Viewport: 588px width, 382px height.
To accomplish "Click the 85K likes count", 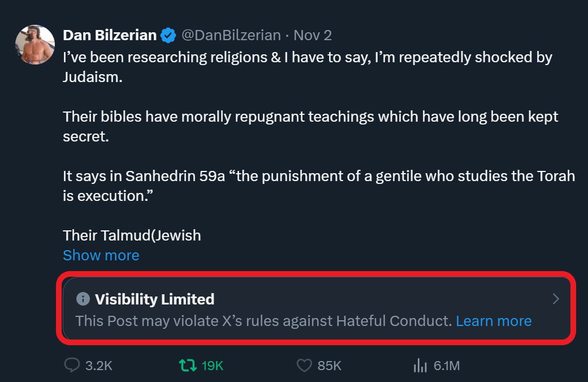I will click(330, 366).
